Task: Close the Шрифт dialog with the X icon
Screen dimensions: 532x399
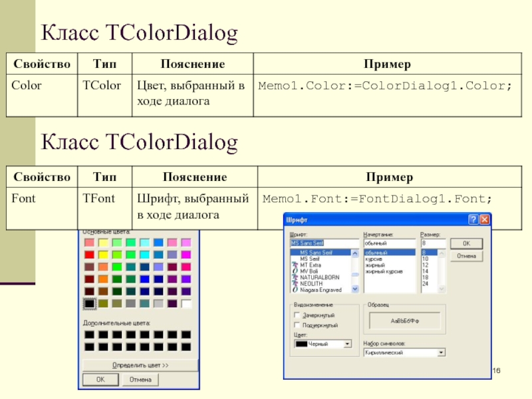Action: point(485,219)
